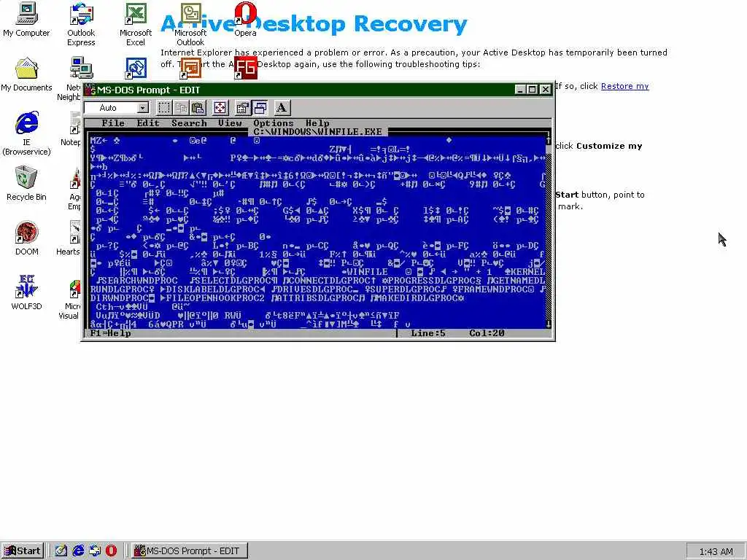747x560 pixels.
Task: Open the Options menu in EDIT
Action: click(x=274, y=122)
